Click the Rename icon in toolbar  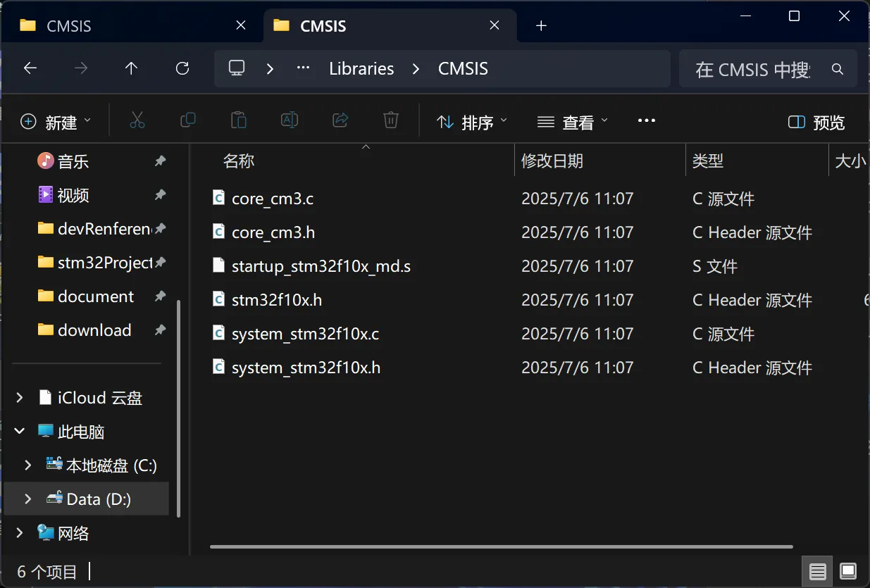pos(290,121)
